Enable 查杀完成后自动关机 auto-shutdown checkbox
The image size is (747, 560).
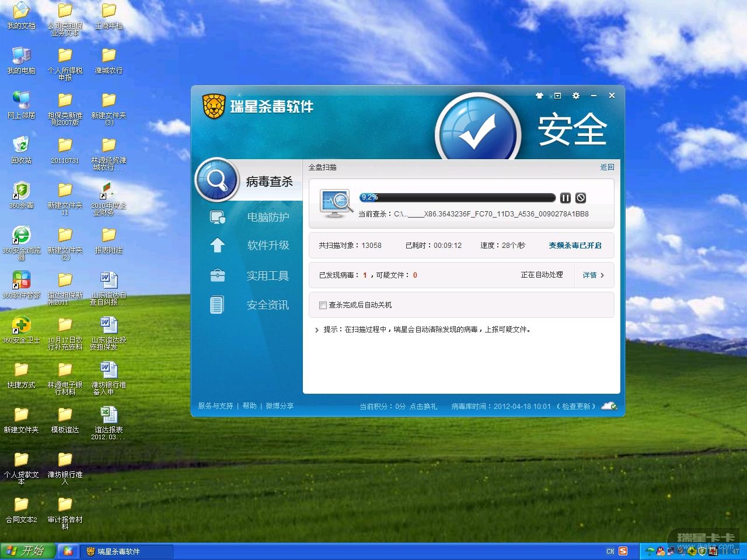(x=323, y=305)
